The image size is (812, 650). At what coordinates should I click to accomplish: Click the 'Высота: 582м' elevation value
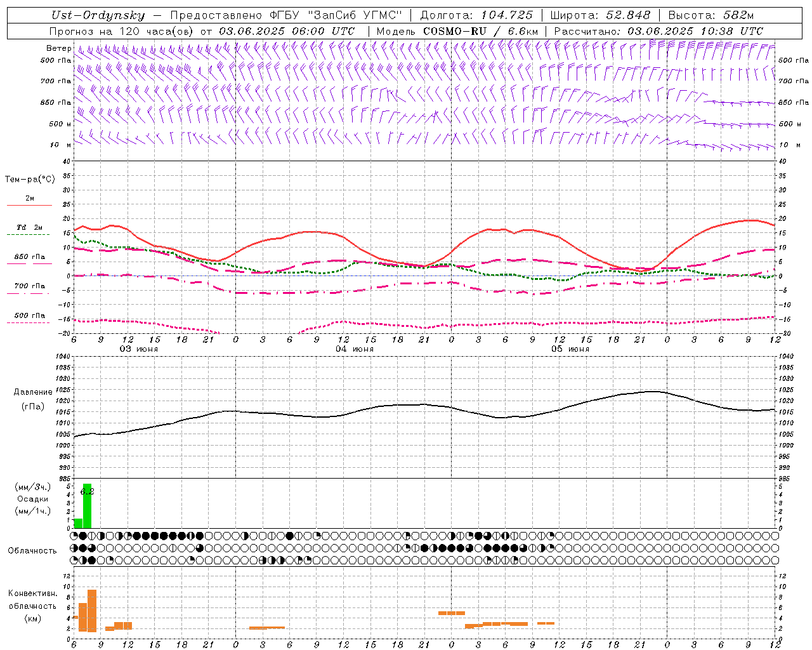(711, 15)
